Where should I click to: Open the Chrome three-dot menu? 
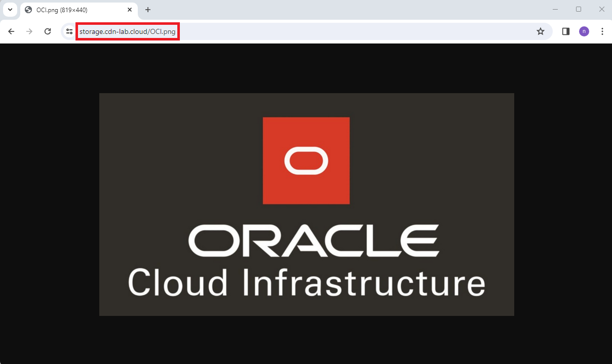point(602,31)
